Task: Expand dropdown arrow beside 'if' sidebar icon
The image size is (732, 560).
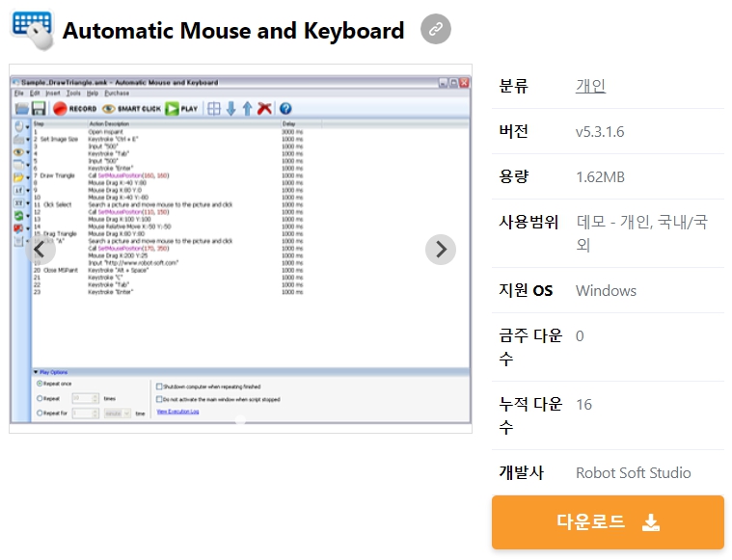Action: pyautogui.click(x=28, y=191)
